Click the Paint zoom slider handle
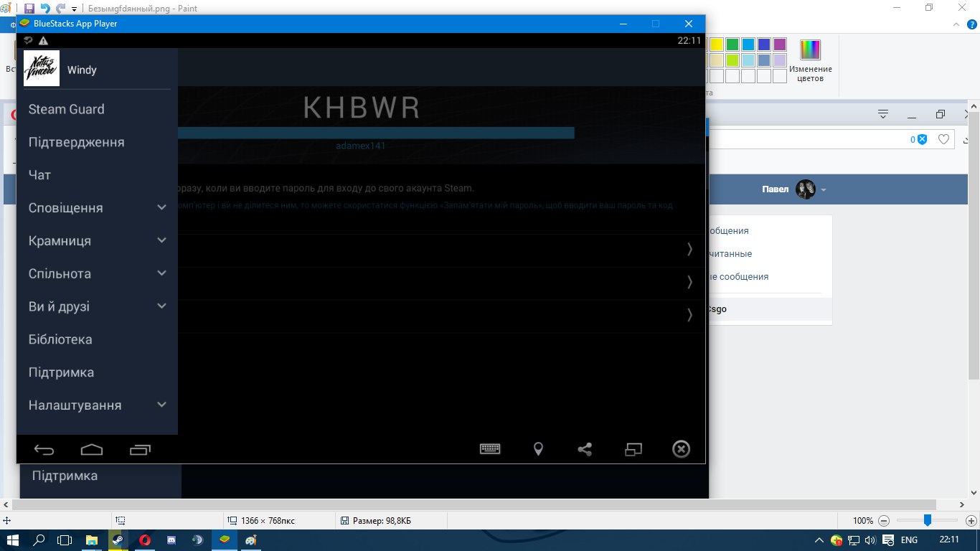 click(x=928, y=520)
